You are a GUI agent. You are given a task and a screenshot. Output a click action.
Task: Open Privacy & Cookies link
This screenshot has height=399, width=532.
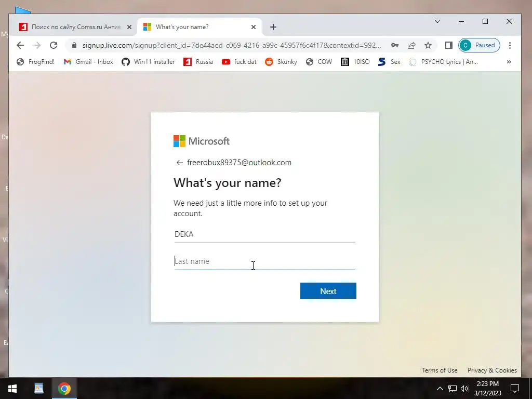click(x=492, y=370)
